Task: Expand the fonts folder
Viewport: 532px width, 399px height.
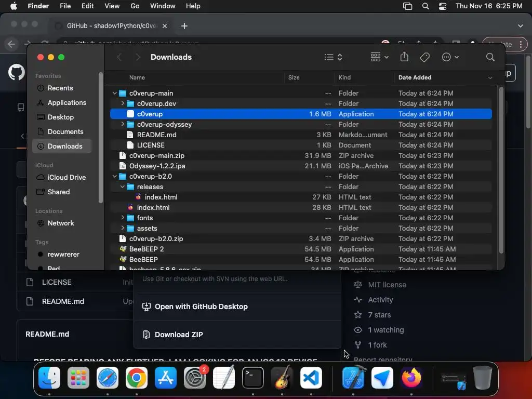Action: tap(123, 218)
